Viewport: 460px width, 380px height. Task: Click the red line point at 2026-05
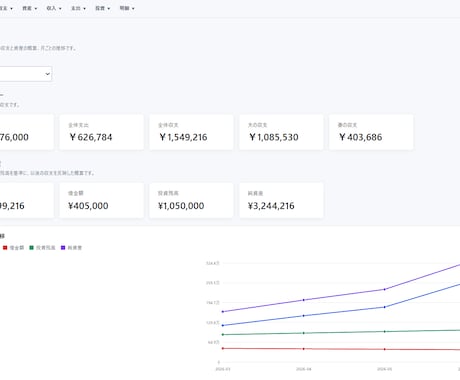click(385, 349)
